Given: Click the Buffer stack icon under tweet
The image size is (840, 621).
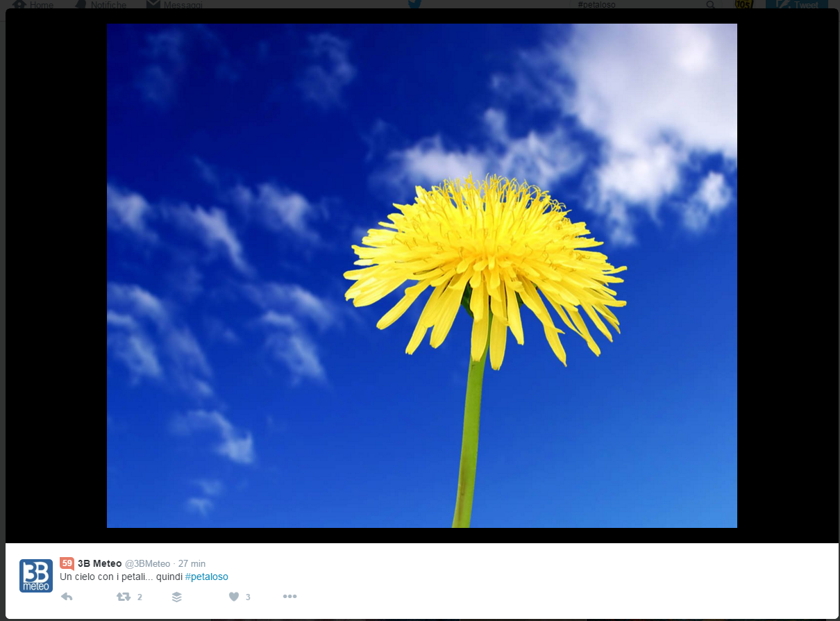Looking at the screenshot, I should [177, 597].
